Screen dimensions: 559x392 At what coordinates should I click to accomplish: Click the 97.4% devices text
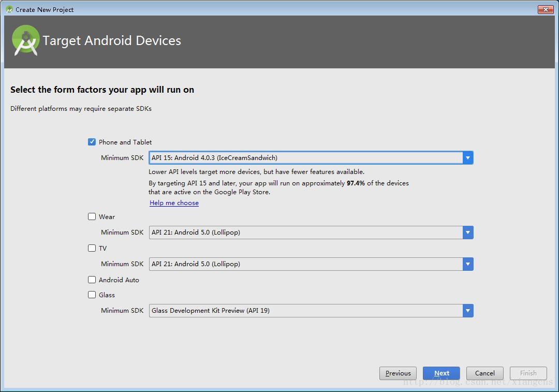point(356,183)
